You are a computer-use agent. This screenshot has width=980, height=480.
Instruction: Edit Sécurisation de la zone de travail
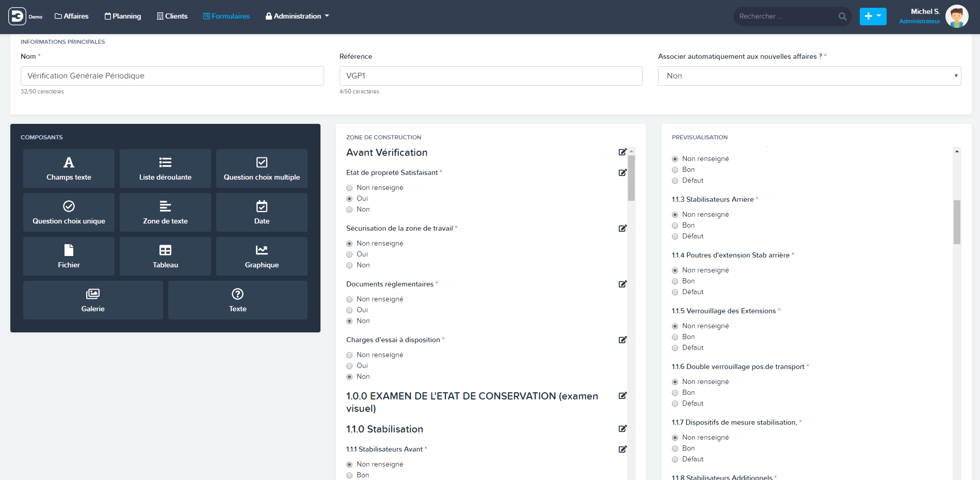click(x=622, y=228)
